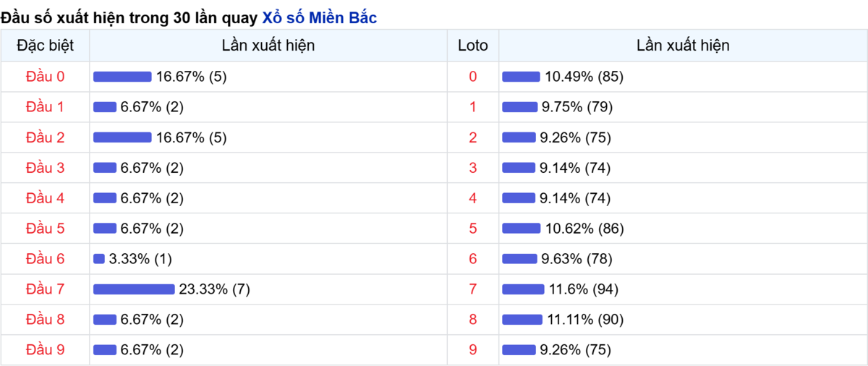This screenshot has width=868, height=366.
Task: Select the Đầu 7 row label
Action: tap(45, 289)
